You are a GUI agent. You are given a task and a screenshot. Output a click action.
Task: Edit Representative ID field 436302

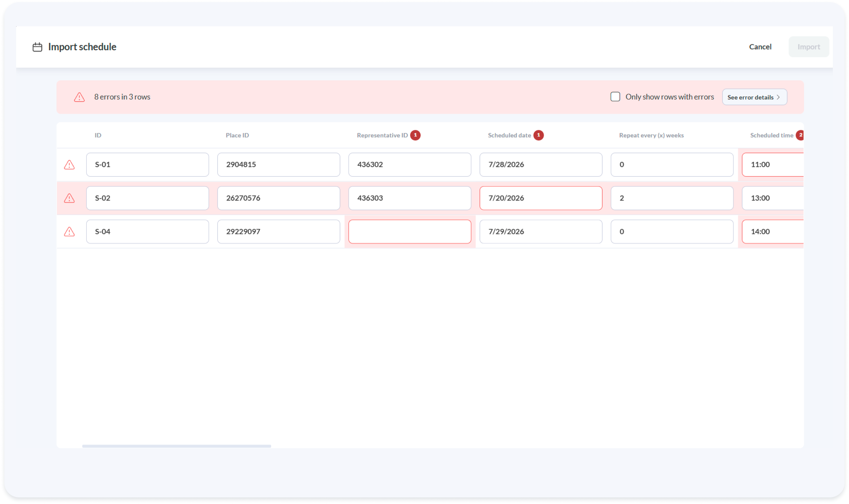(x=410, y=165)
